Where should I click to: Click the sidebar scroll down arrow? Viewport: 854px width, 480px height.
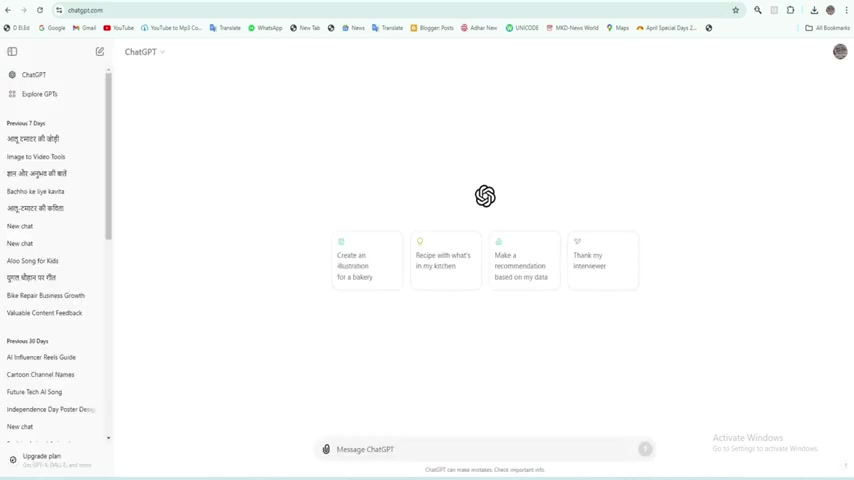(108, 438)
